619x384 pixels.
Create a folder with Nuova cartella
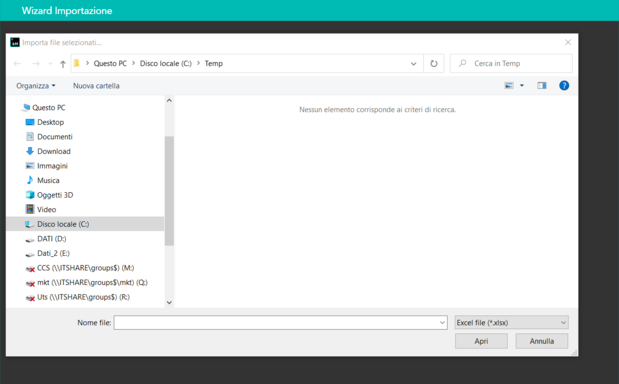coord(96,86)
